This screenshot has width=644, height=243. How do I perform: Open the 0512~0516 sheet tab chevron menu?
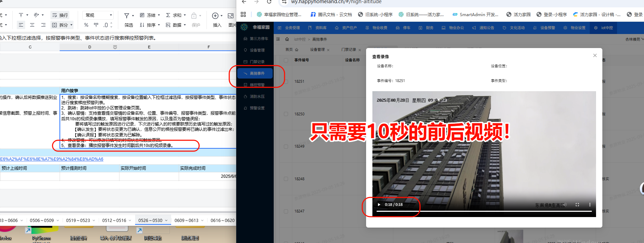pyautogui.click(x=130, y=221)
